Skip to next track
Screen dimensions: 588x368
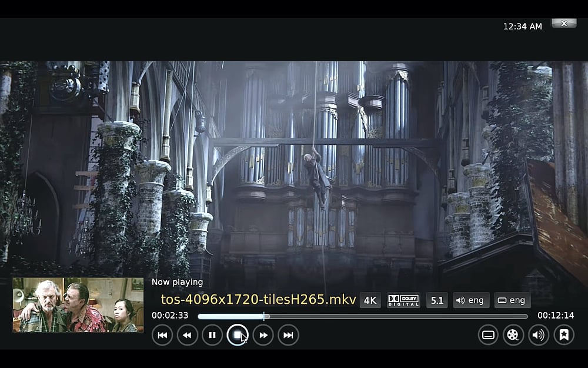288,335
